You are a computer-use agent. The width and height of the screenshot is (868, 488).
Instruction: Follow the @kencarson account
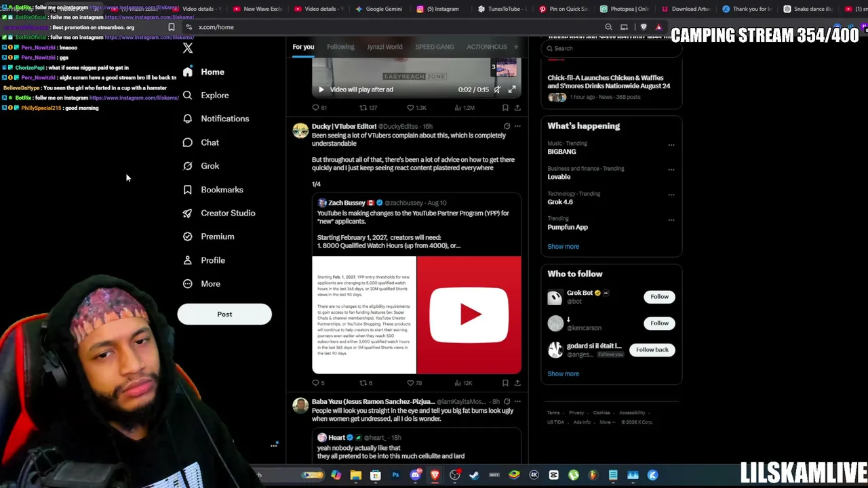[659, 323]
